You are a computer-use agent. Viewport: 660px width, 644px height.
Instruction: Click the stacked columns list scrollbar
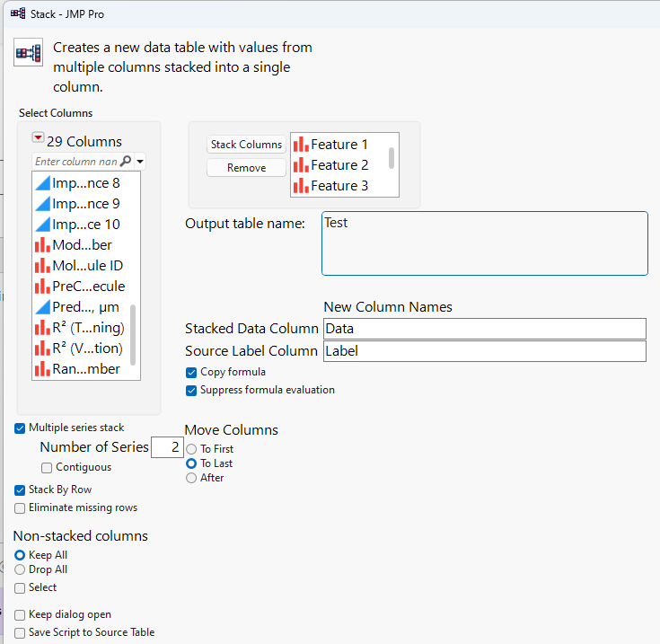(392, 158)
